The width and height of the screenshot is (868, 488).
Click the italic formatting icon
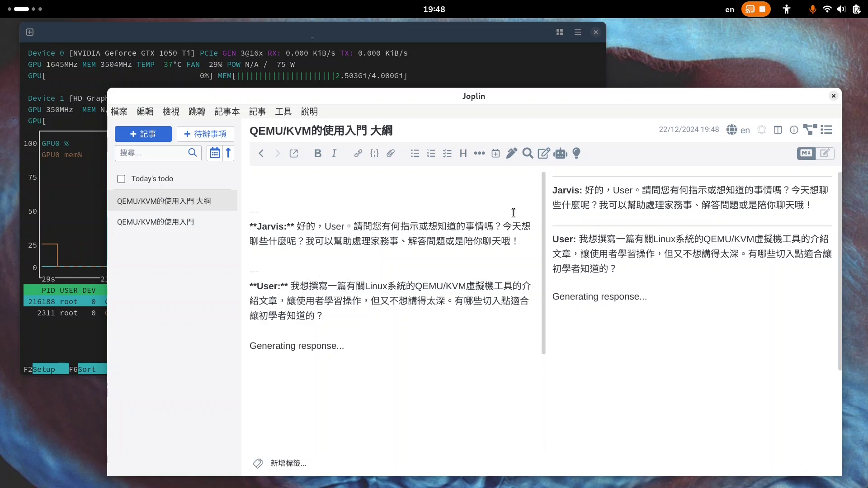(334, 154)
